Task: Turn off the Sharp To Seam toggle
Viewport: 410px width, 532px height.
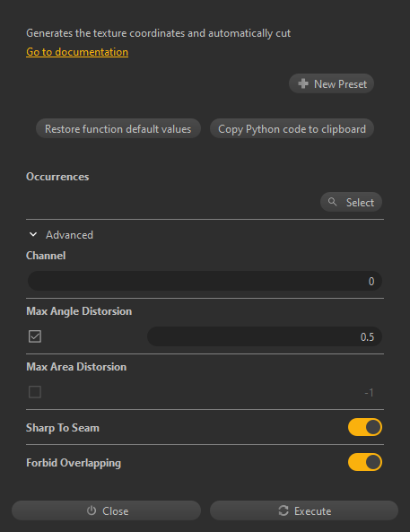Action: coord(365,427)
